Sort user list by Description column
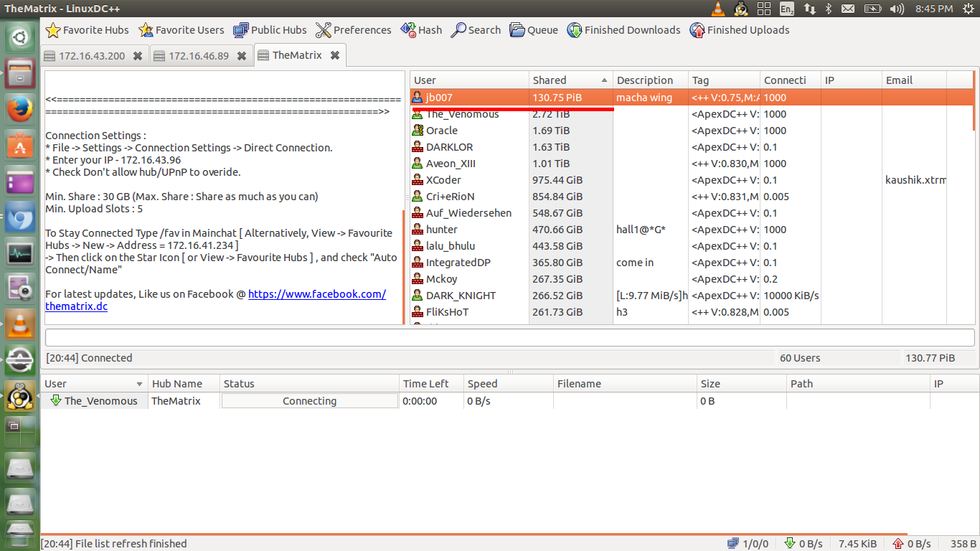 649,80
